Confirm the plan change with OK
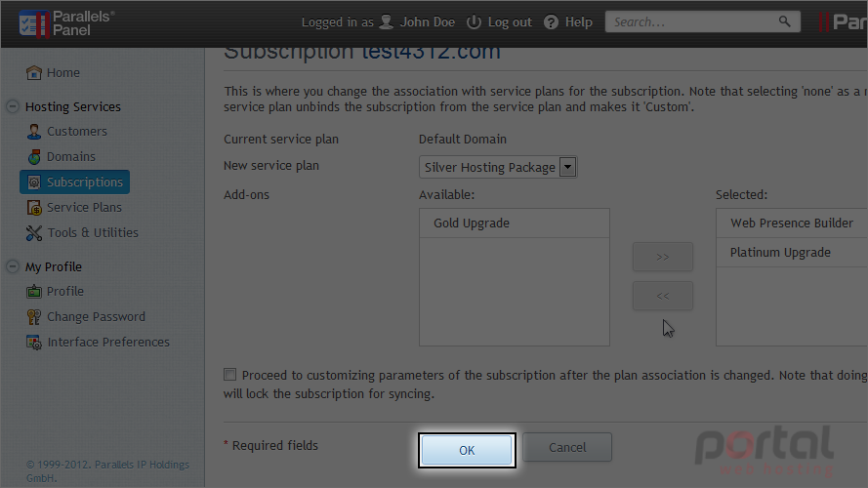Image resolution: width=868 pixels, height=488 pixels. point(467,450)
